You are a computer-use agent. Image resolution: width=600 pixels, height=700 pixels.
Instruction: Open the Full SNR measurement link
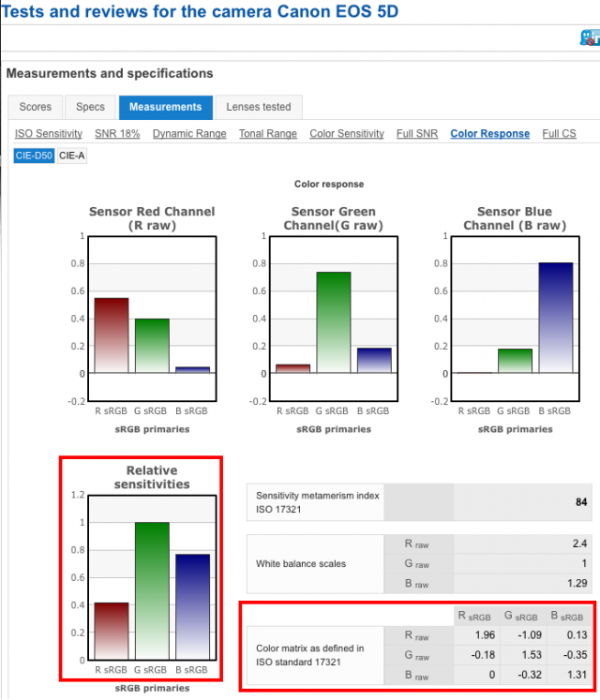[417, 133]
